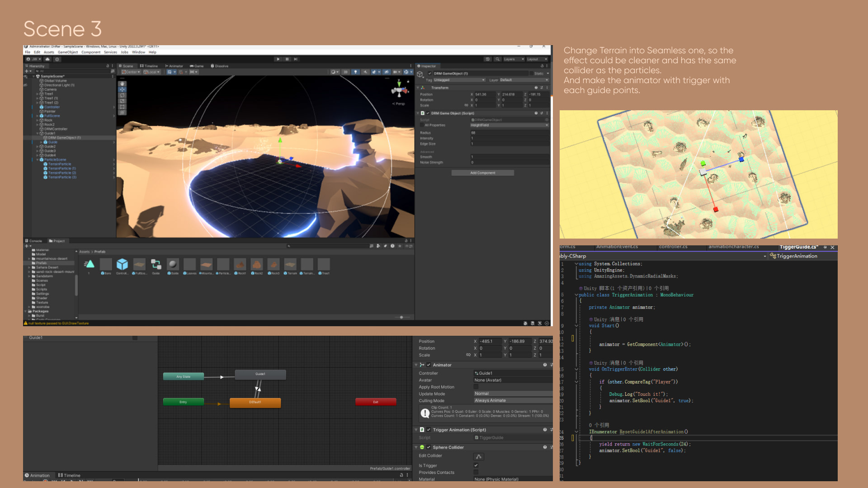Screen dimensions: 868x488
Task: Toggle scene lighting lightbulb icon
Action: 355,72
